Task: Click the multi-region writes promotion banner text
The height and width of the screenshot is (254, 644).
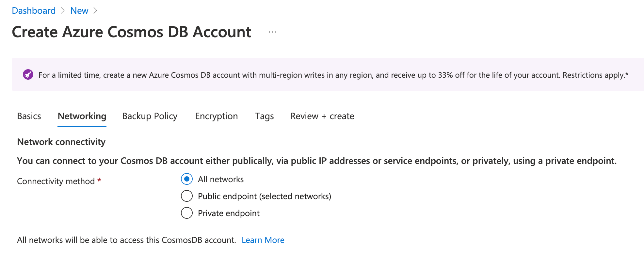Action: coord(333,75)
